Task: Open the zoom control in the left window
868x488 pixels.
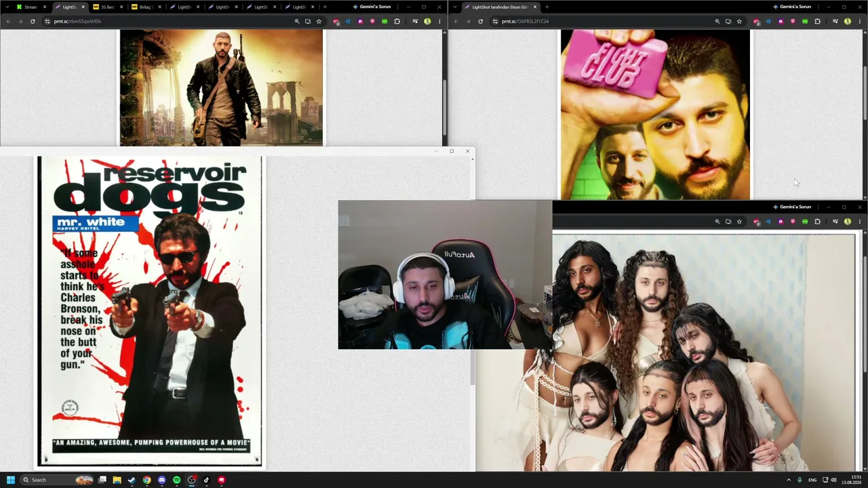Action: point(297,21)
